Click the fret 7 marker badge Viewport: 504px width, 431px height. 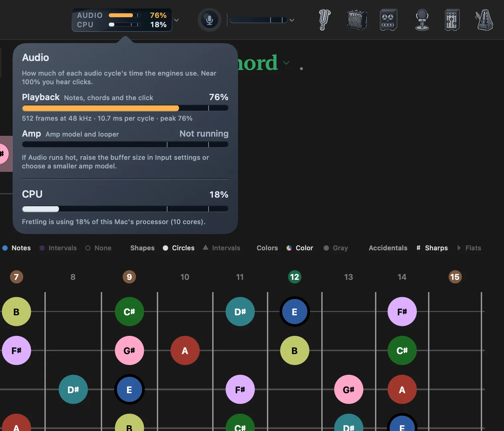[16, 277]
